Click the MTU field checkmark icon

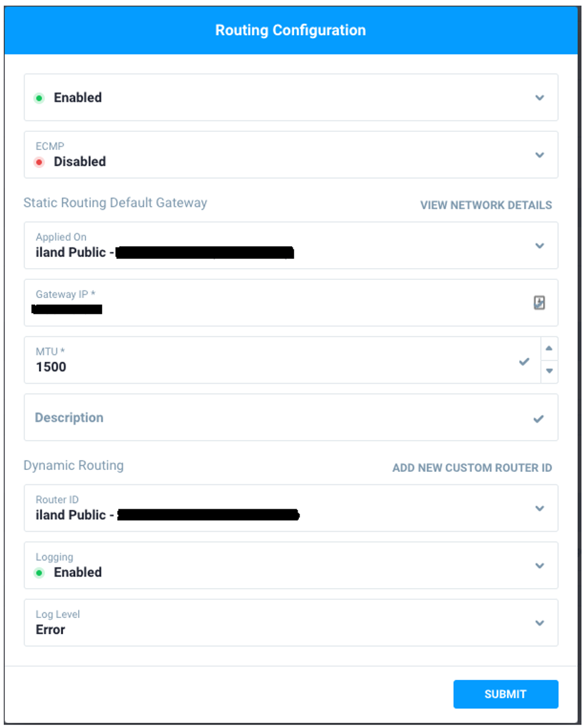tap(524, 361)
